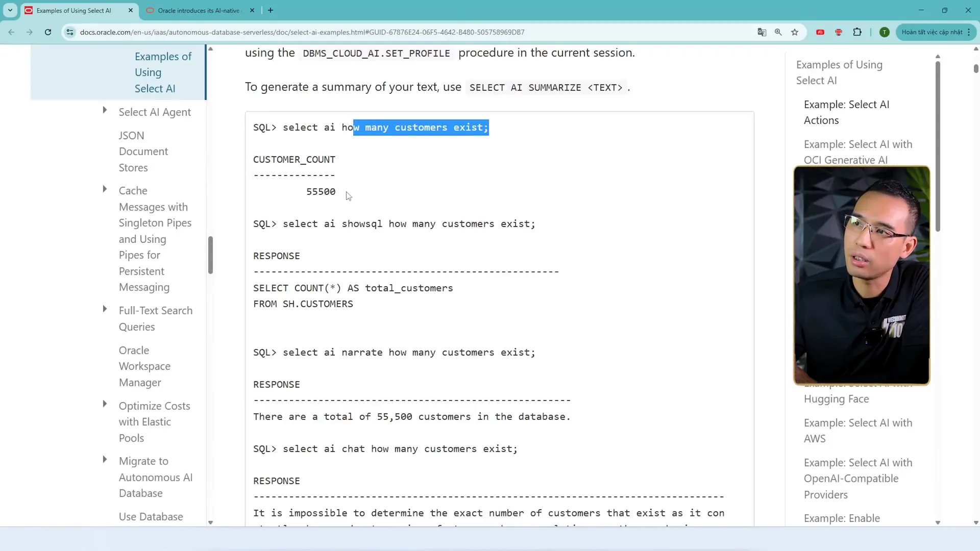This screenshot has width=980, height=551.
Task: Jump to Example: Select AI with OCI Generative AI
Action: 857,152
